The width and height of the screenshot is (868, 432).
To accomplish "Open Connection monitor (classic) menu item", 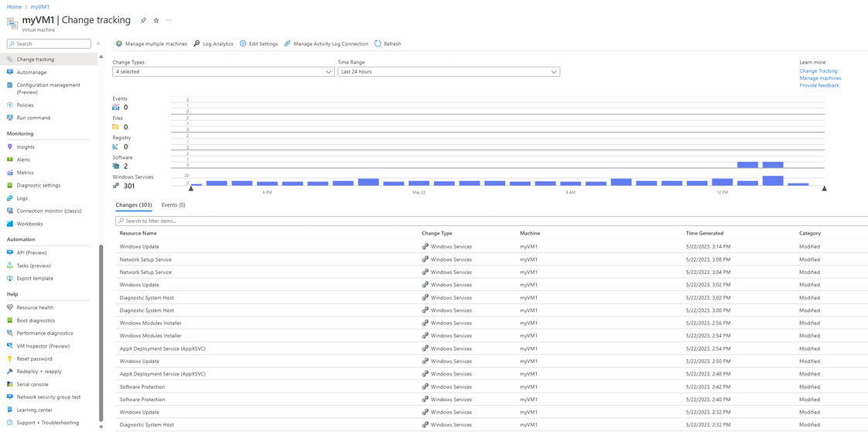I will [49, 211].
